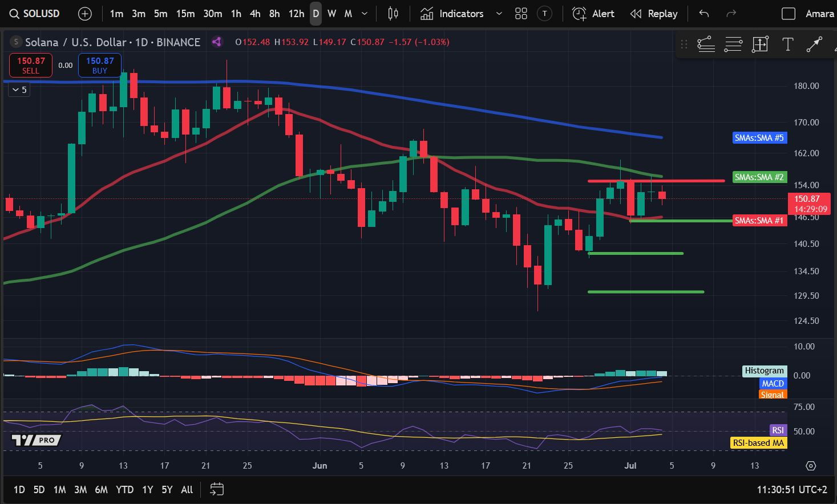The image size is (837, 504).
Task: Select the 12h timeframe
Action: click(296, 14)
